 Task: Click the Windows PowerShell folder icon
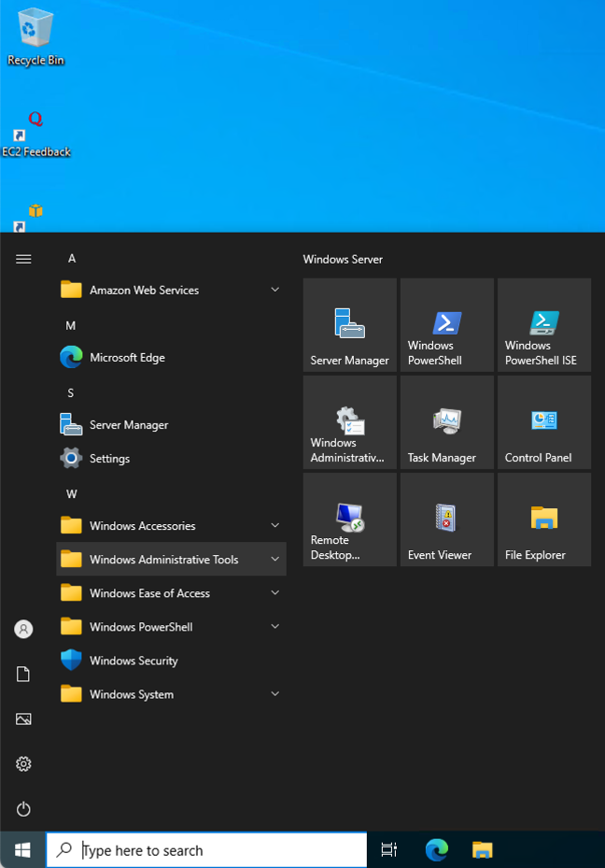point(71,627)
